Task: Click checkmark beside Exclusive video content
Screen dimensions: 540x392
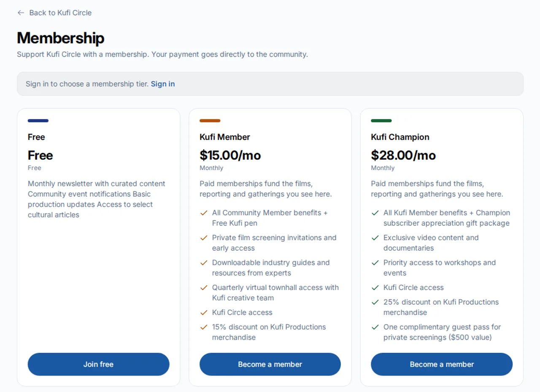Action: [x=375, y=238]
